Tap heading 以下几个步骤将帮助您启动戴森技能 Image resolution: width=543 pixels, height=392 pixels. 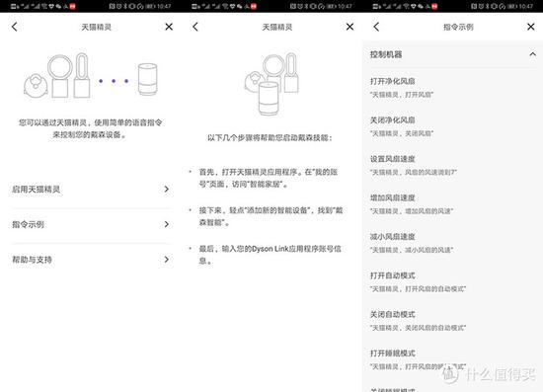[271, 138]
